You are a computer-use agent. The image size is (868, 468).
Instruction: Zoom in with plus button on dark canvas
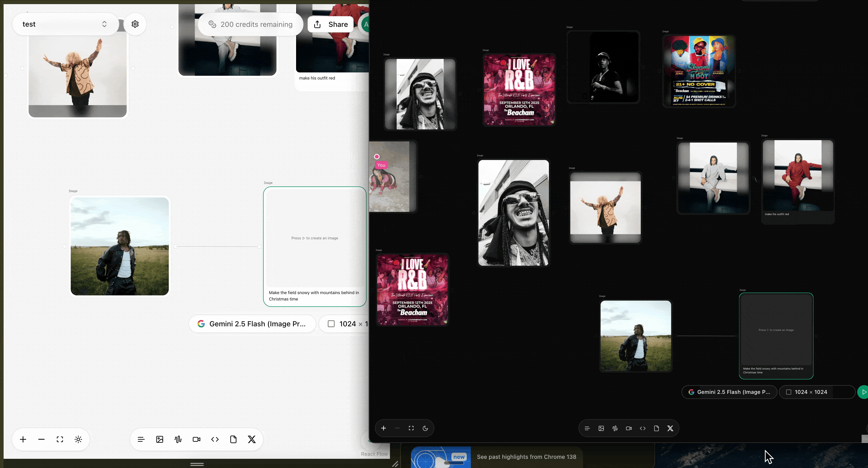[x=383, y=428]
